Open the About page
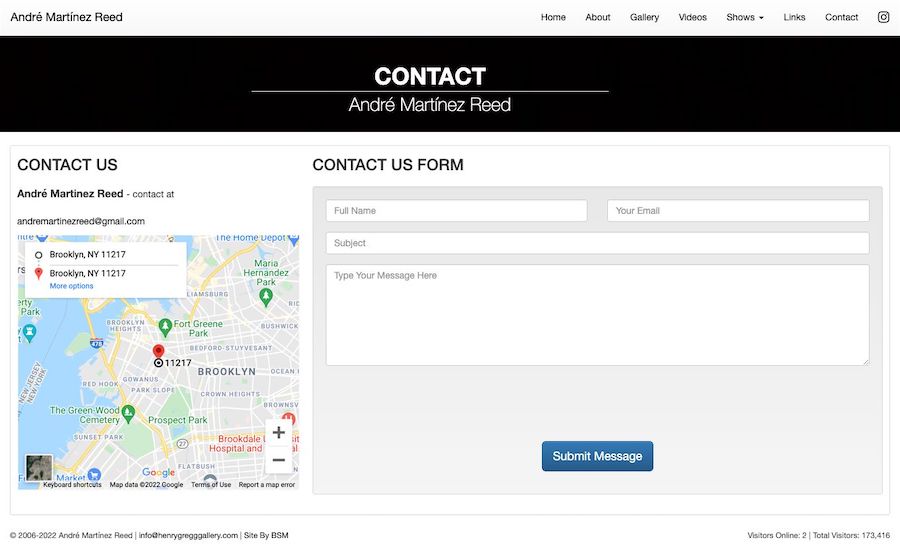 pos(598,17)
